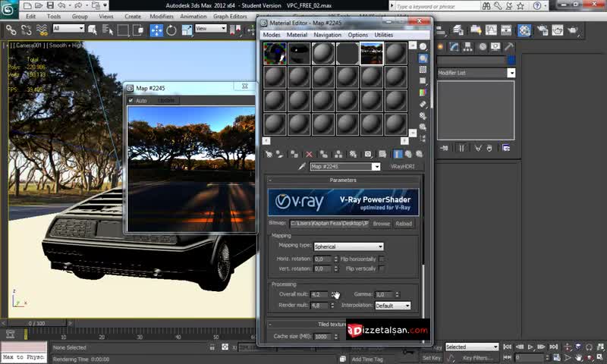Image resolution: width=607 pixels, height=364 pixels.
Task: Enable the Flip vertically checkbox
Action: pos(382,268)
